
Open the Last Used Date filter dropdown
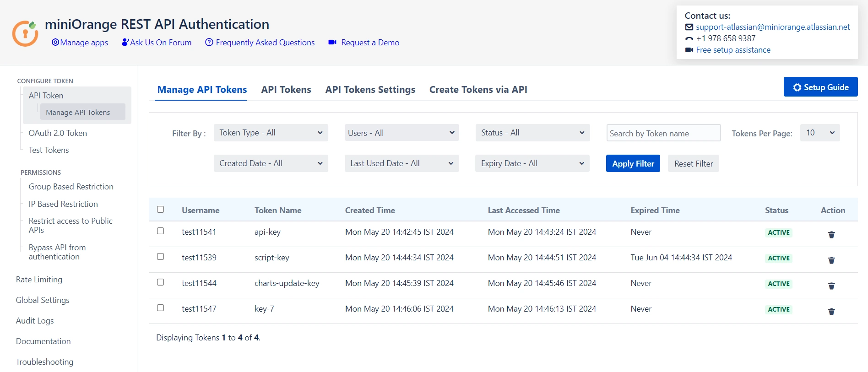click(x=402, y=163)
